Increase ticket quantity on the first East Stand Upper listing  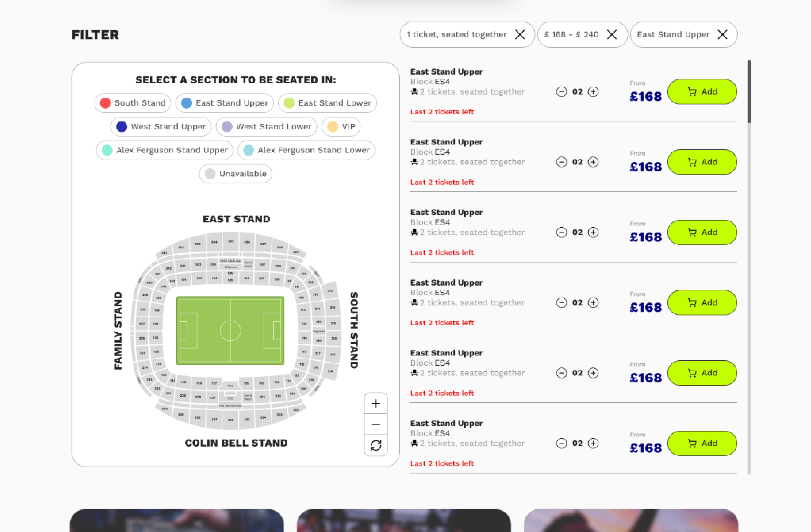tap(593, 92)
